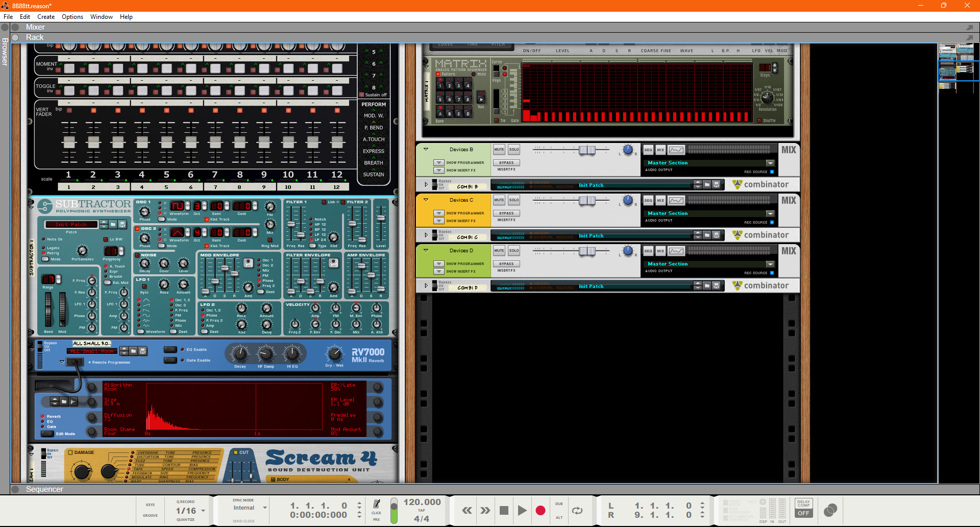The width and height of the screenshot is (980, 527).
Task: Click the 4/4 time signature field
Action: tap(421, 518)
